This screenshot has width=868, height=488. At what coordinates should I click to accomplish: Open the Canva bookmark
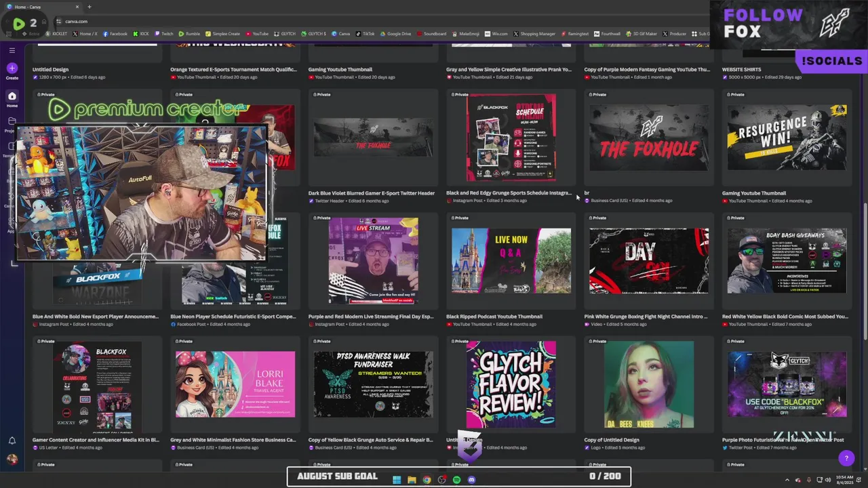click(340, 33)
